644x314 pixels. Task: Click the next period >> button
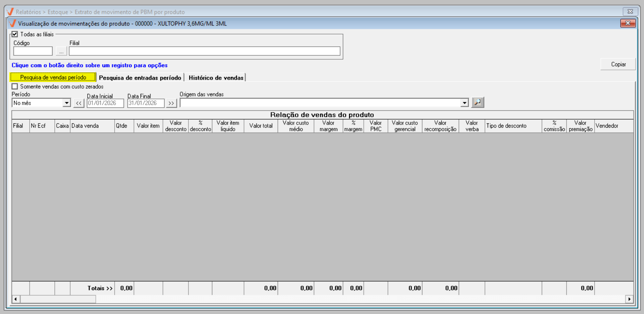pos(171,103)
